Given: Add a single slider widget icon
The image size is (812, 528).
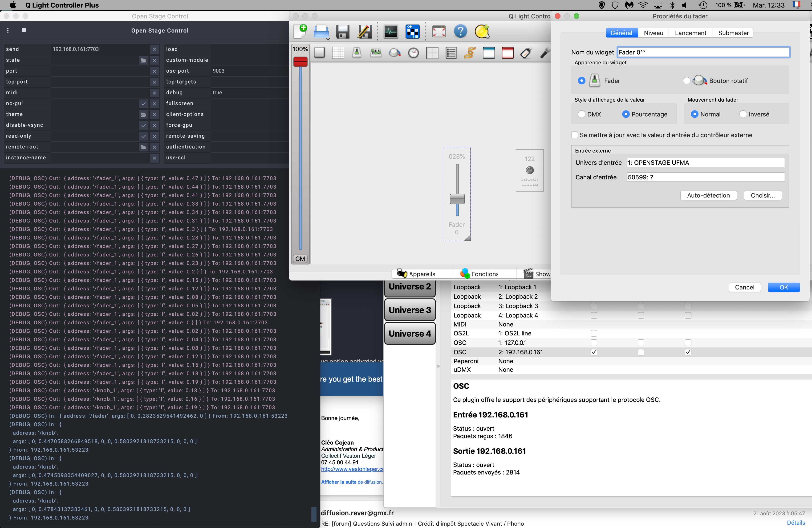Looking at the screenshot, I should pos(357,53).
